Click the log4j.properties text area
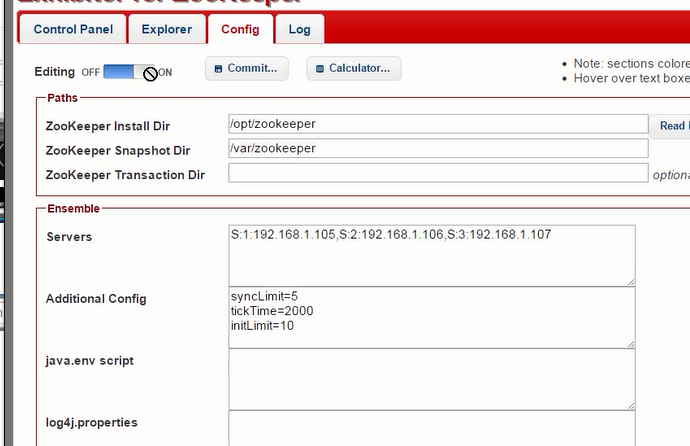The height and width of the screenshot is (446, 690). pyautogui.click(x=432, y=429)
